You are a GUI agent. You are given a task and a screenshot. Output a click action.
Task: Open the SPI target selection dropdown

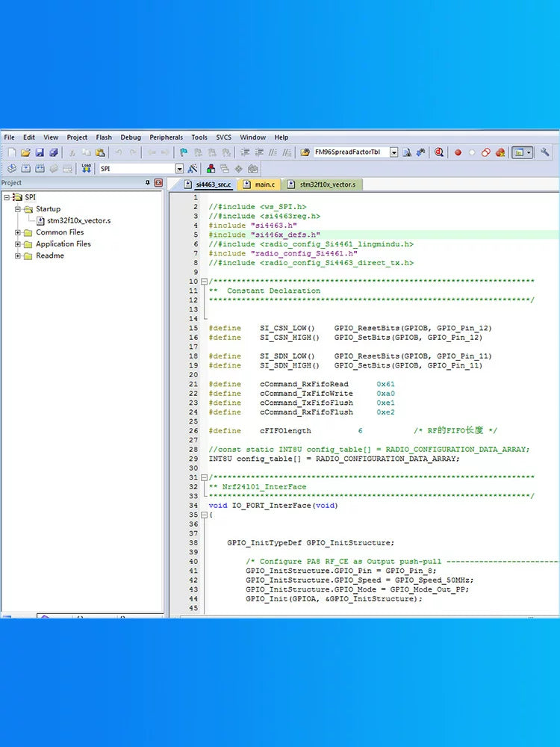pyautogui.click(x=179, y=169)
